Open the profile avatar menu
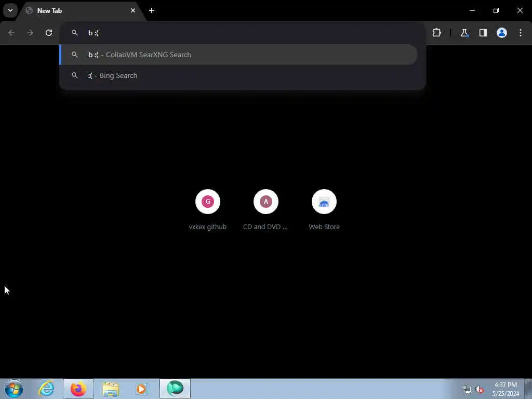 502,33
